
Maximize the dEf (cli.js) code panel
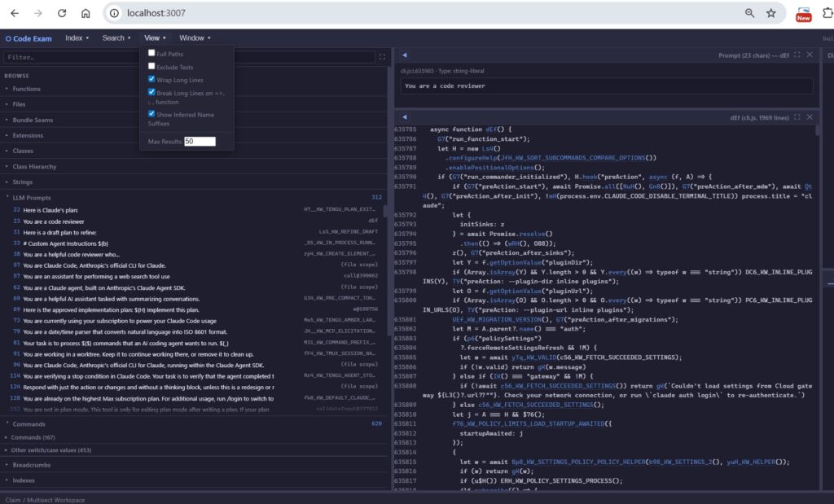tap(797, 117)
